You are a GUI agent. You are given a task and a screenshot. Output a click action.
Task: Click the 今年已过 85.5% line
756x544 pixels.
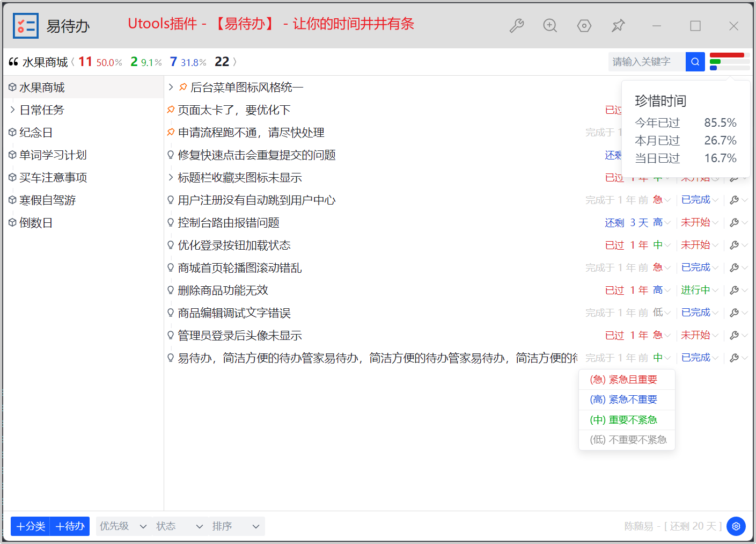[x=685, y=123]
